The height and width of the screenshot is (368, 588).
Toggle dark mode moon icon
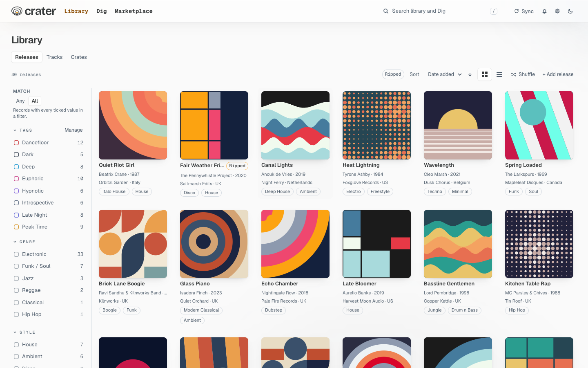[x=570, y=11]
